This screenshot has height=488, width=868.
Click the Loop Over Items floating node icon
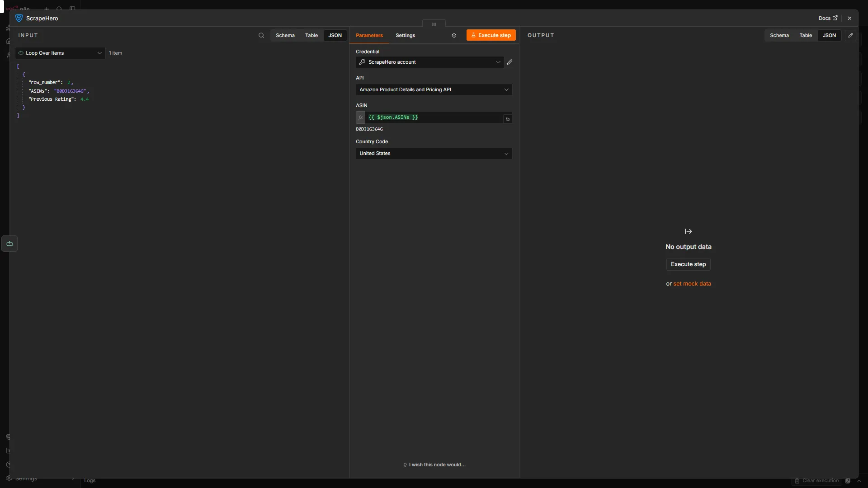coord(9,244)
